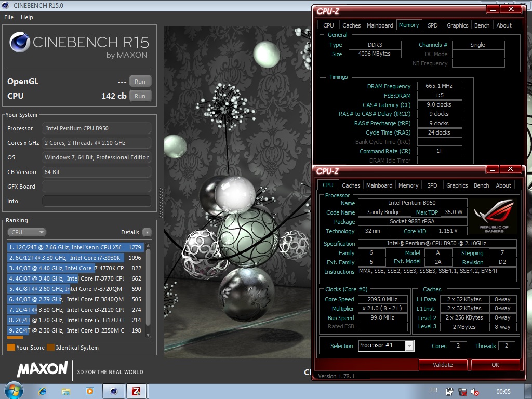Click OK button in CPU-Z
This screenshot has height=399, width=532.
495,365
